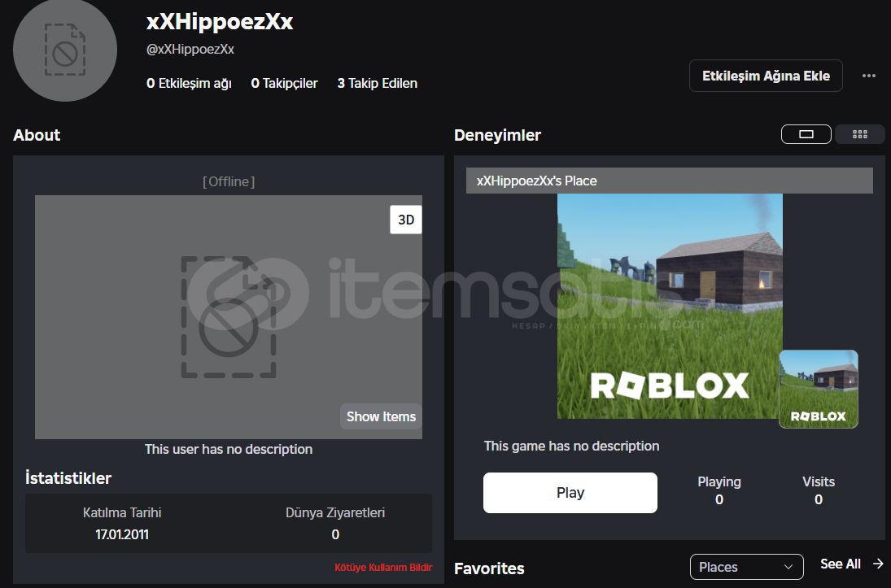Switch experiences to grid view

pos(860,134)
